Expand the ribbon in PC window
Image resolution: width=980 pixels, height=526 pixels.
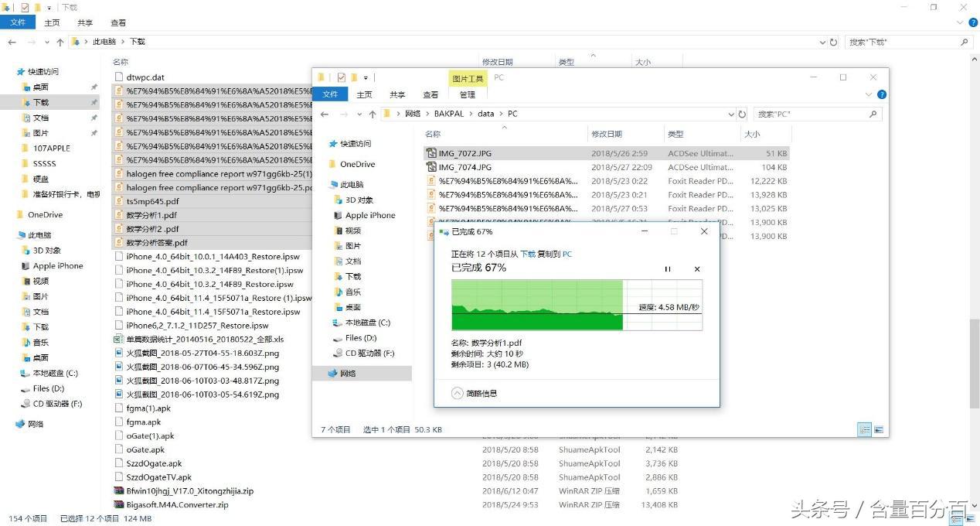click(x=869, y=94)
